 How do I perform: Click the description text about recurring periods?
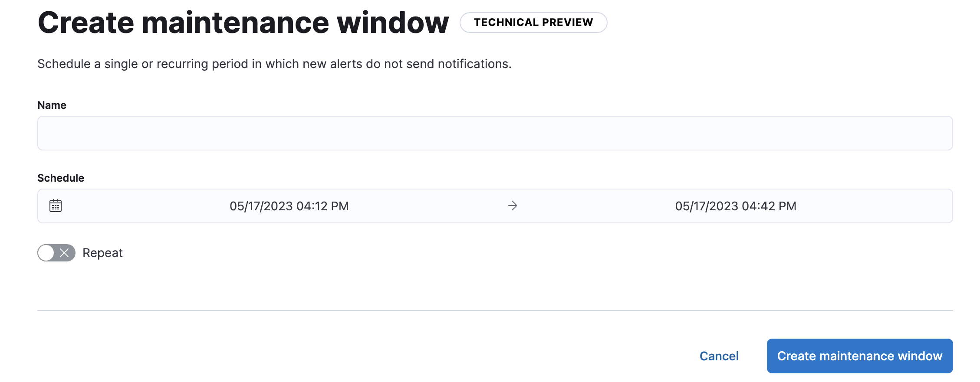coord(274,64)
